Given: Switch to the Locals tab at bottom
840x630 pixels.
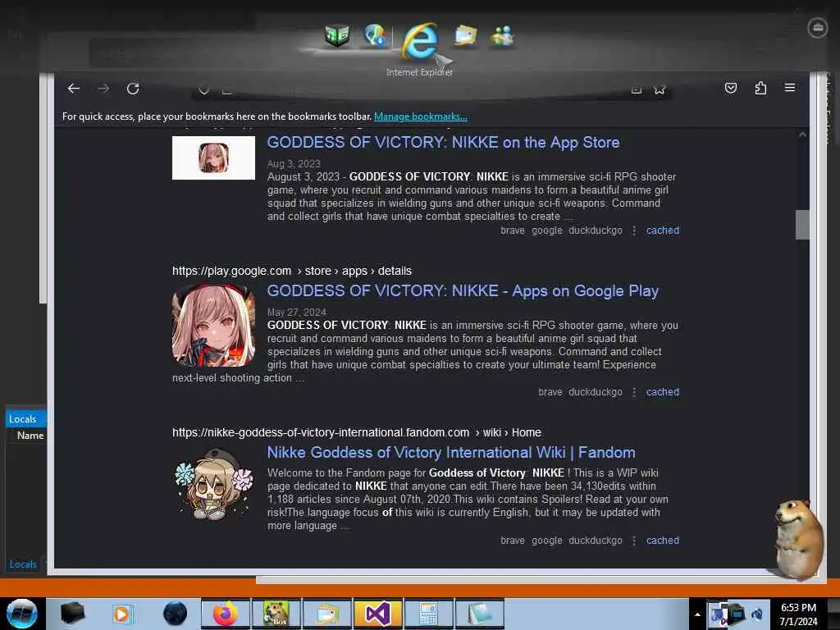Looking at the screenshot, I should [23, 564].
